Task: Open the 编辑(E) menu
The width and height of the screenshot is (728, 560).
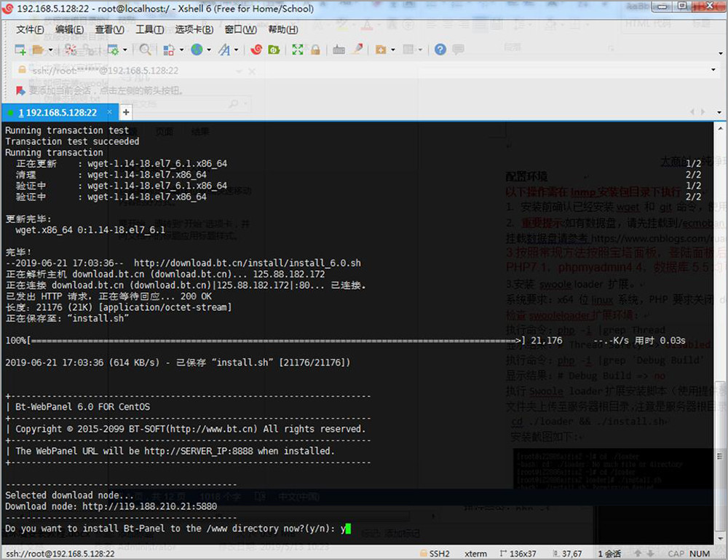Action: pyautogui.click(x=70, y=30)
